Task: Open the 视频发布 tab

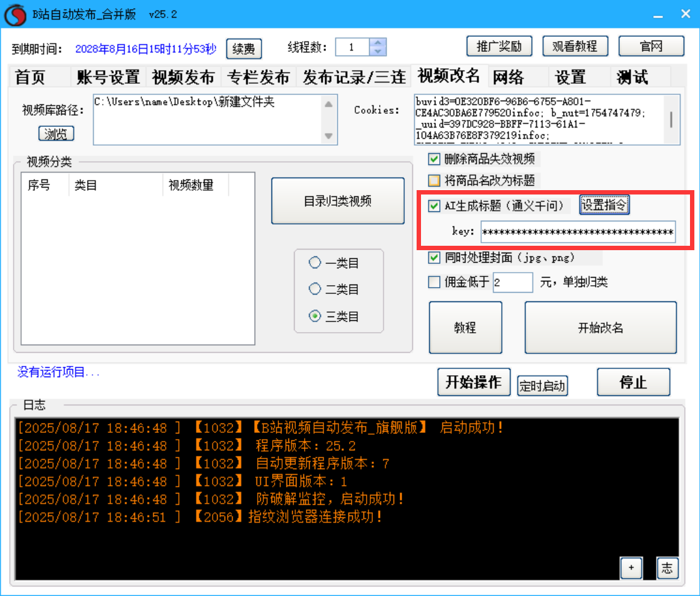Action: (183, 77)
